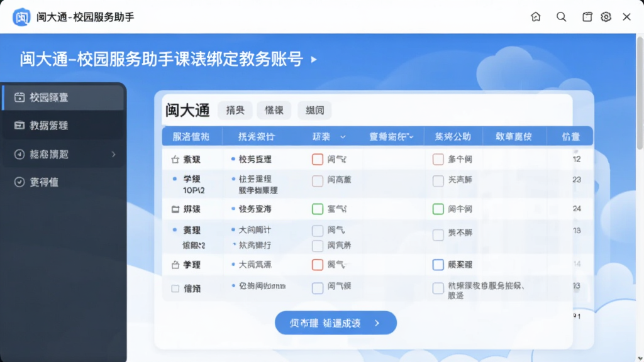Select the second sidebar item with card icon
This screenshot has width=644, height=362.
[64, 126]
